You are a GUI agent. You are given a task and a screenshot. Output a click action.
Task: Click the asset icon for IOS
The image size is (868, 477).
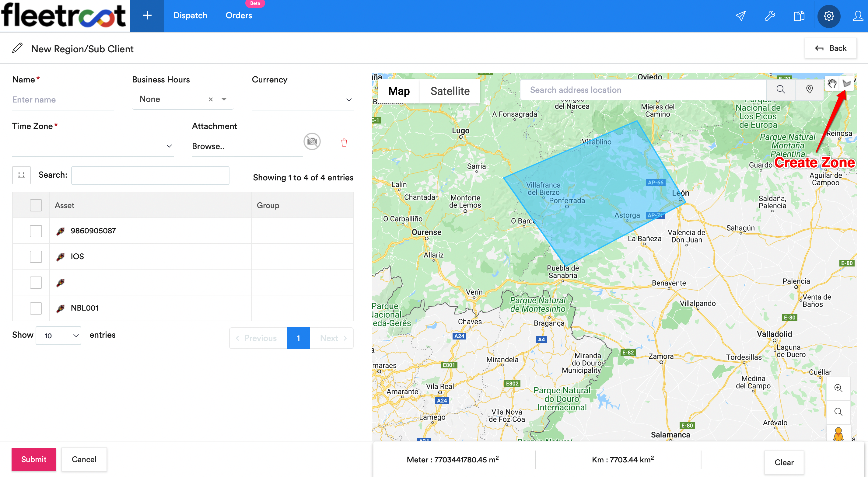(61, 257)
